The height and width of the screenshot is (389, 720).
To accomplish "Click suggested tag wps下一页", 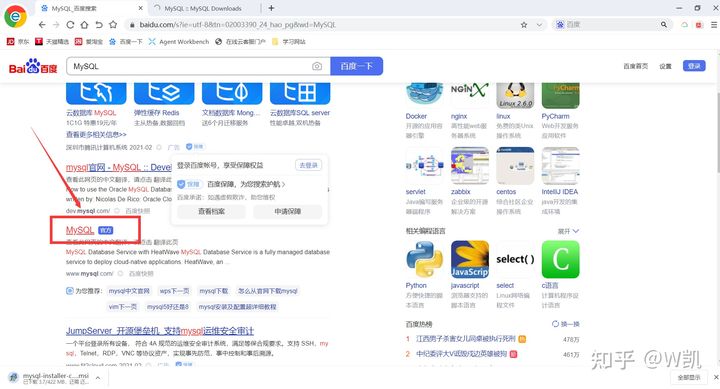I will 174,291.
